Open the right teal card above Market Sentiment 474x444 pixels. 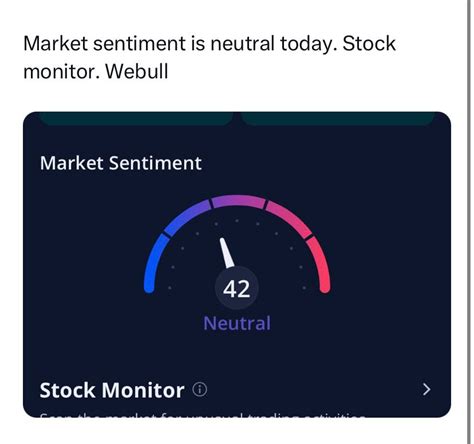337,119
